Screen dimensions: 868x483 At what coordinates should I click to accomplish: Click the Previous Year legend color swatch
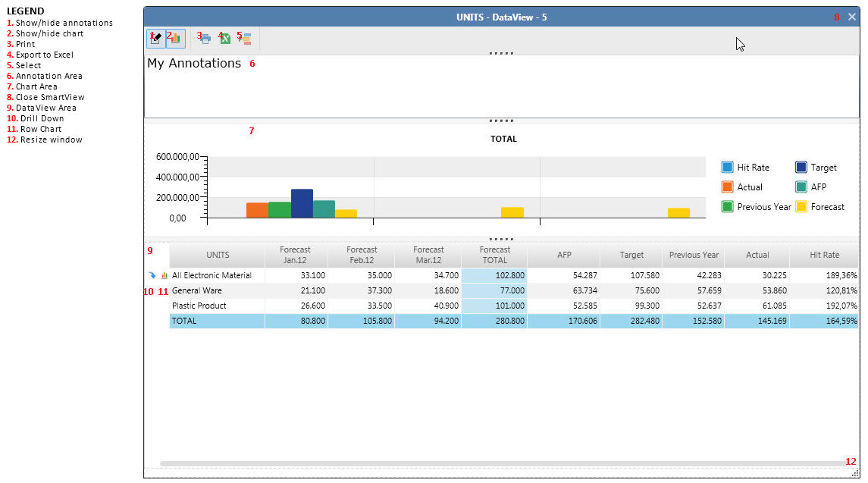728,206
